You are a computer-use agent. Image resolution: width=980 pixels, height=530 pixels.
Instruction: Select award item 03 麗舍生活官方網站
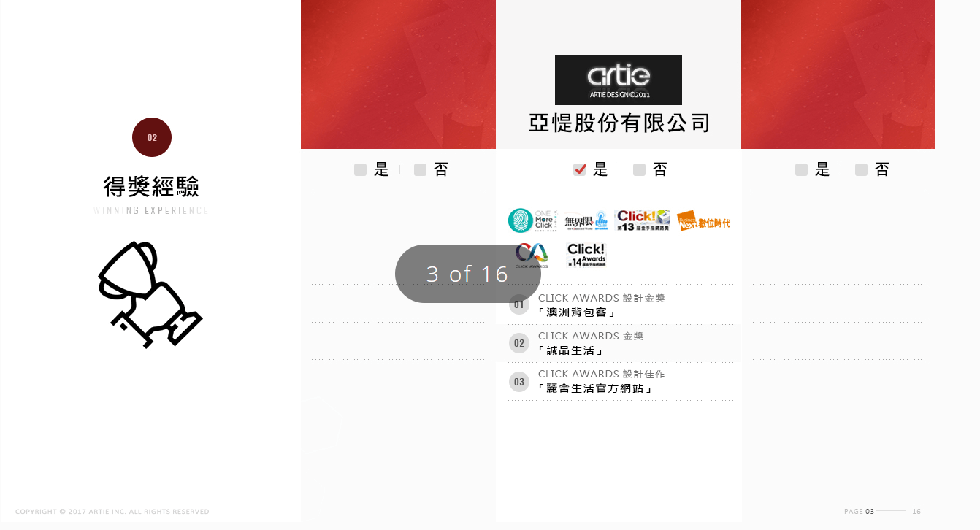[x=619, y=381]
